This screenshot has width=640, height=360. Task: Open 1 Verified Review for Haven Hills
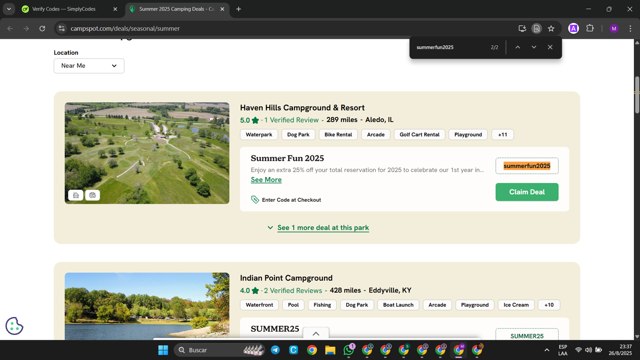pos(291,120)
